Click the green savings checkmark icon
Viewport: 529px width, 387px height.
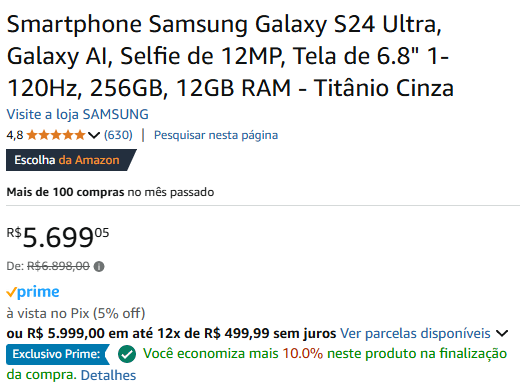coord(127,354)
